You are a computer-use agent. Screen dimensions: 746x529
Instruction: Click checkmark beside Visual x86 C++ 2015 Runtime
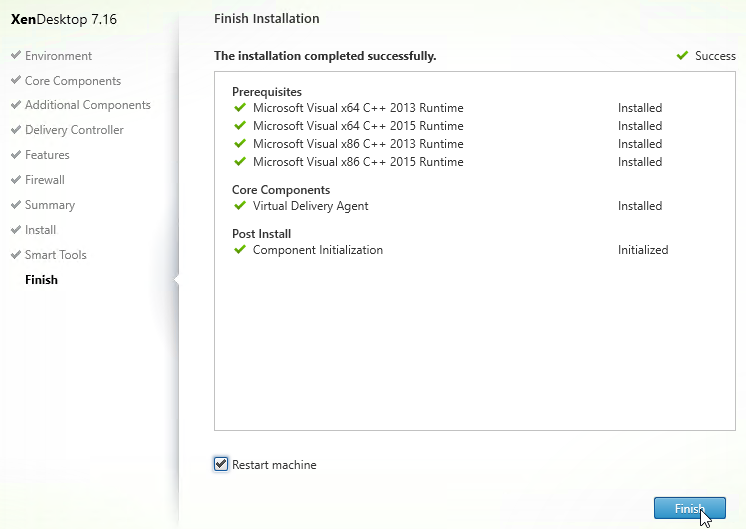pos(240,161)
